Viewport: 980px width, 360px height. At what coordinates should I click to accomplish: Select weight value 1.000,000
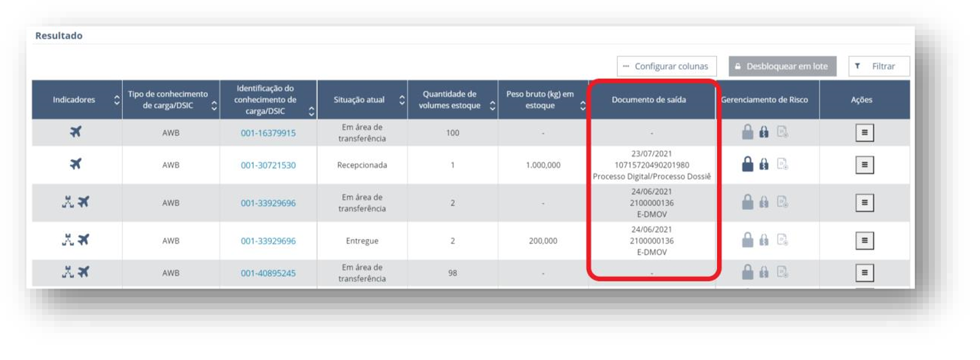(543, 165)
